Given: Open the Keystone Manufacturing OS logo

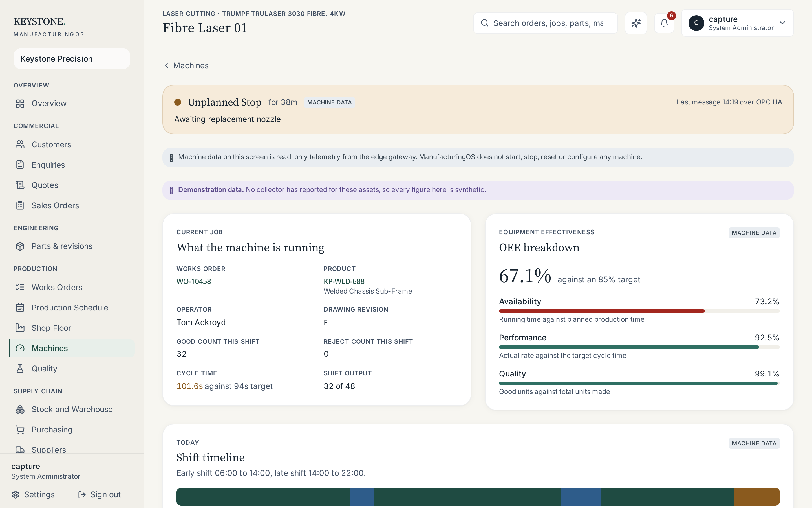Looking at the screenshot, I should pyautogui.click(x=49, y=27).
